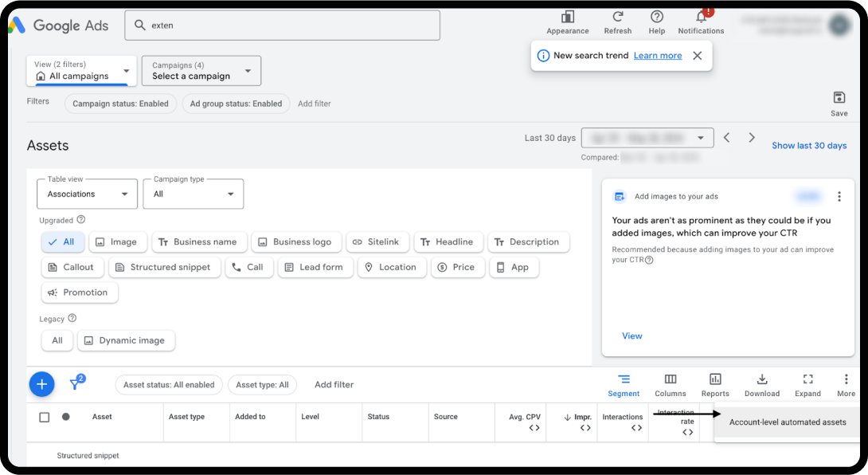Tick the select-all table checkbox

pyautogui.click(x=45, y=417)
